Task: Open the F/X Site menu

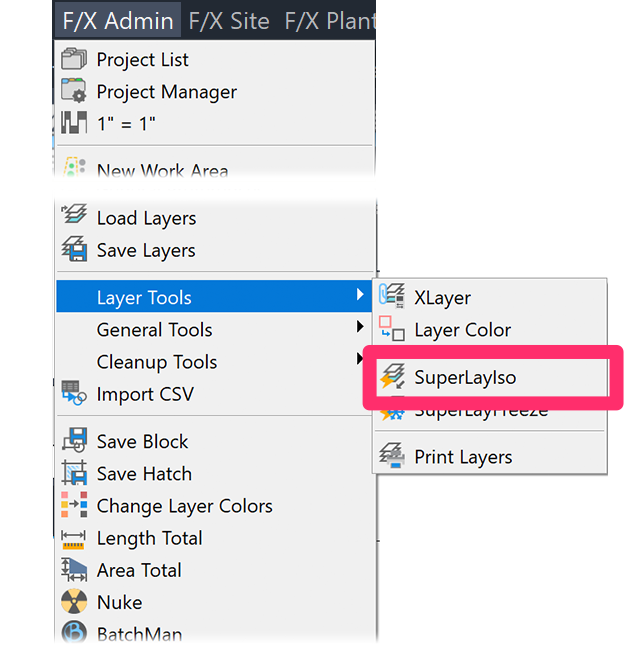Action: click(x=229, y=20)
